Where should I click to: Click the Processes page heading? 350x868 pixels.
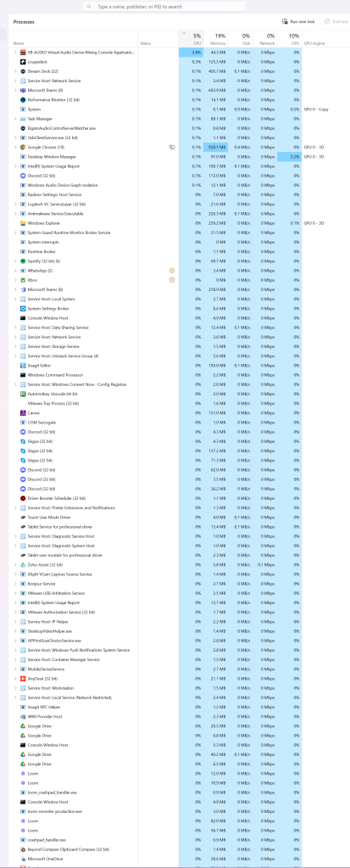pyautogui.click(x=24, y=22)
